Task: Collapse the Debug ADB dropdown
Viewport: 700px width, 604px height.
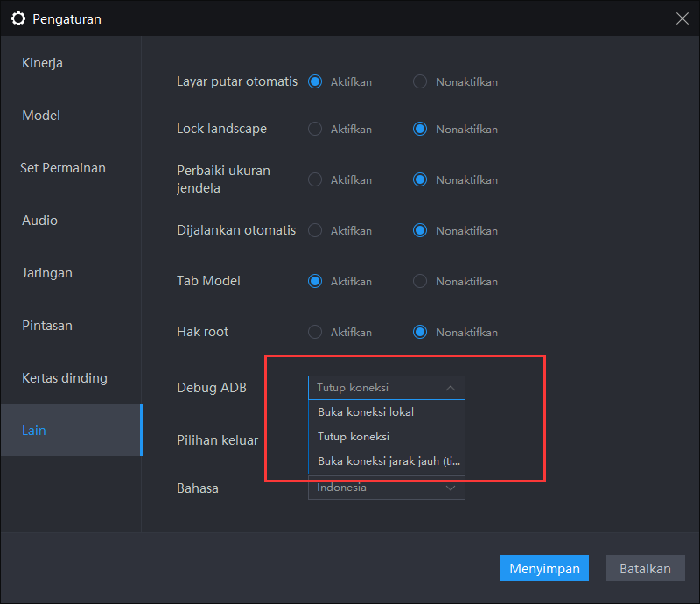Action: [x=387, y=387]
